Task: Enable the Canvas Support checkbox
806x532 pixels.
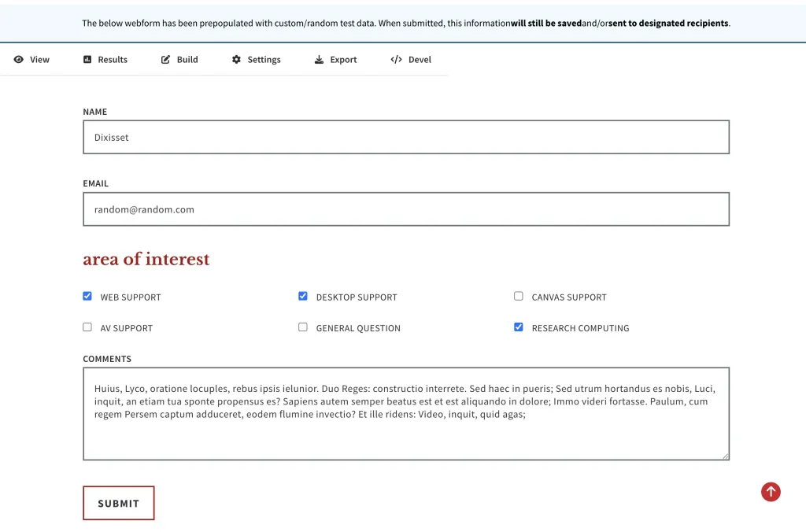Action: point(519,297)
